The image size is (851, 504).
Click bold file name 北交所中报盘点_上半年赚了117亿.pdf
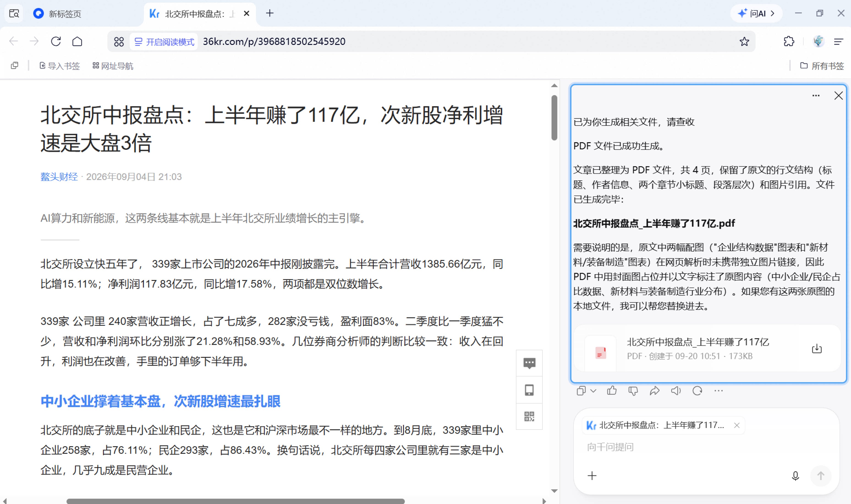[654, 223]
